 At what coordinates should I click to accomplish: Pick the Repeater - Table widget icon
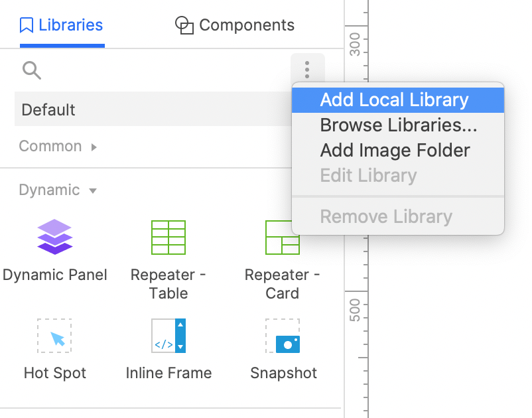click(168, 237)
